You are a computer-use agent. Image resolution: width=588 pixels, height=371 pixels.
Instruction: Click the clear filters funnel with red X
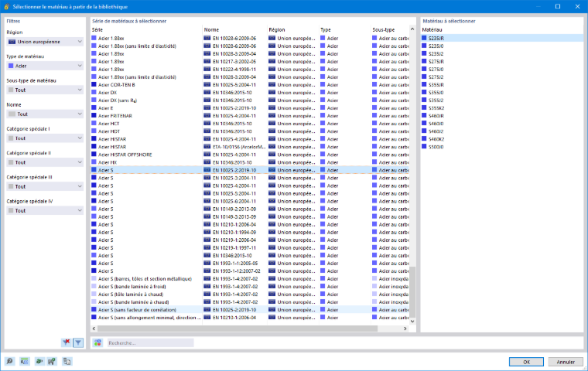click(x=66, y=342)
